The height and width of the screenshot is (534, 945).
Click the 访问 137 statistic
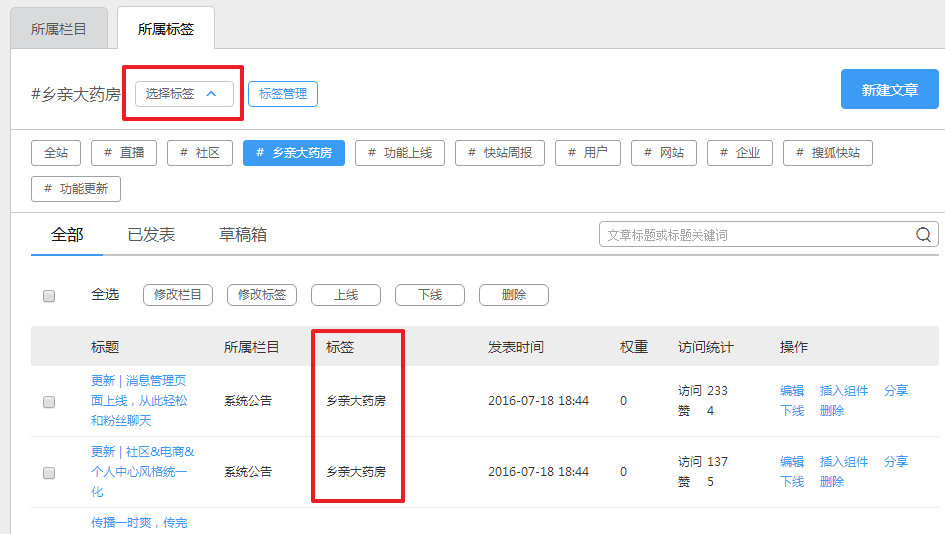pyautogui.click(x=703, y=462)
